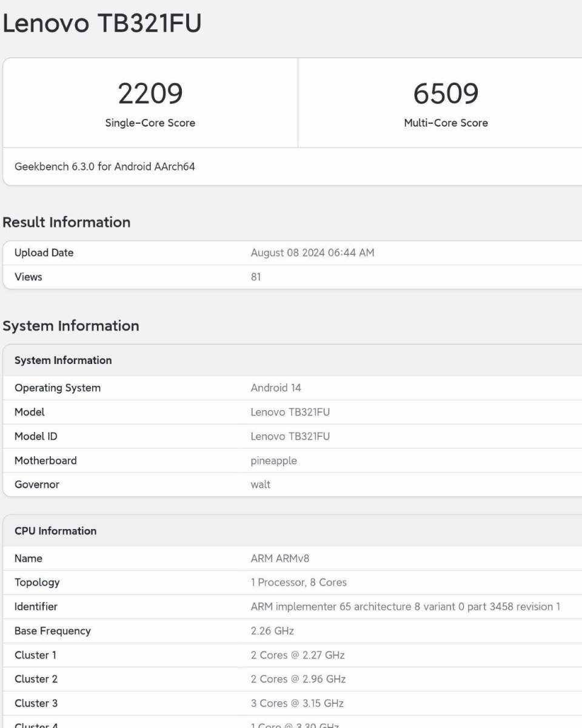This screenshot has width=582, height=728.
Task: Select the ARM implementer 65 identifier value
Action: click(x=406, y=607)
